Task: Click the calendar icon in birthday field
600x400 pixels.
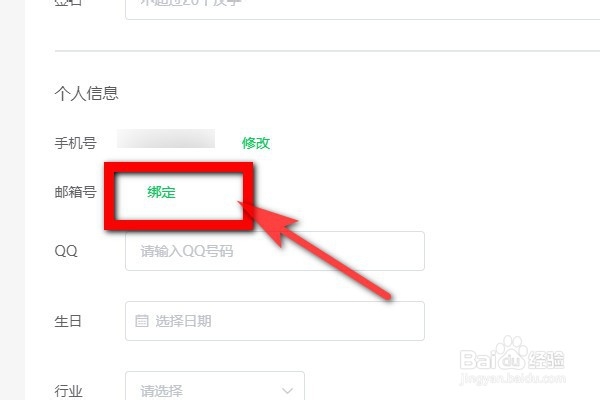Action: [142, 320]
